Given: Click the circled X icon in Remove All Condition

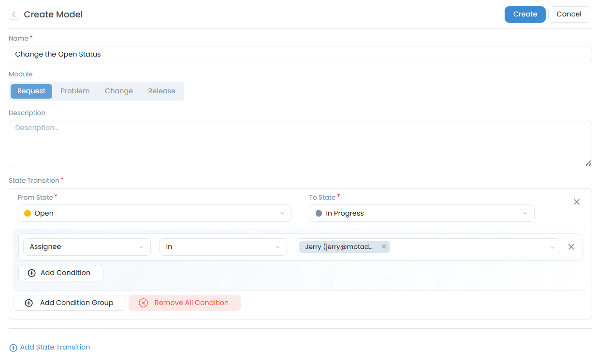Looking at the screenshot, I should coord(143,303).
